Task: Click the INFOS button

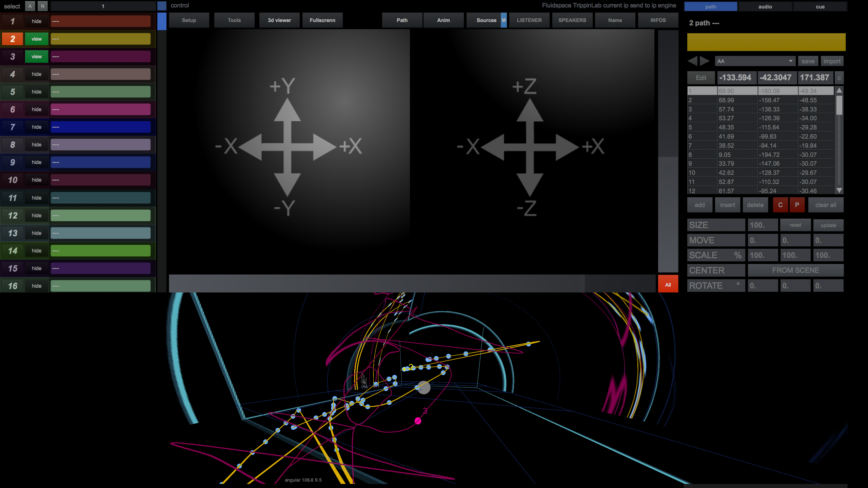Action: (x=658, y=20)
